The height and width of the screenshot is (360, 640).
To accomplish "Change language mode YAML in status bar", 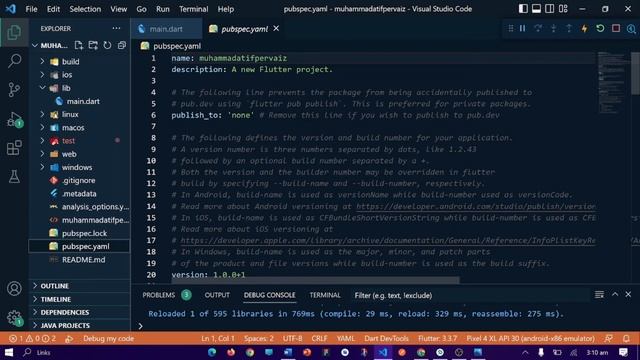I will pyautogui.click(x=345, y=338).
